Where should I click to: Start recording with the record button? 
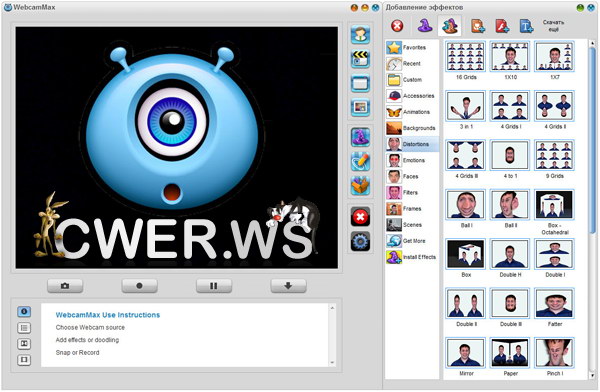[139, 286]
